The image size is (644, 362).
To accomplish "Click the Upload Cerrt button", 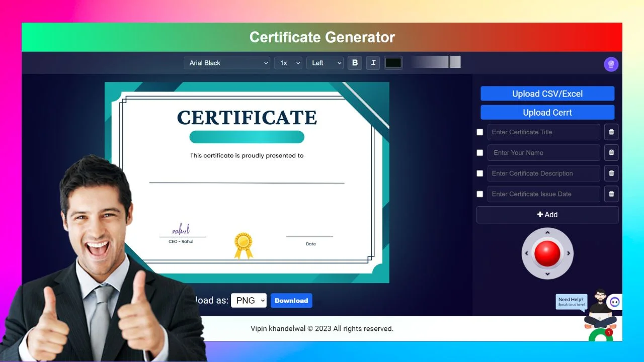I will [547, 113].
